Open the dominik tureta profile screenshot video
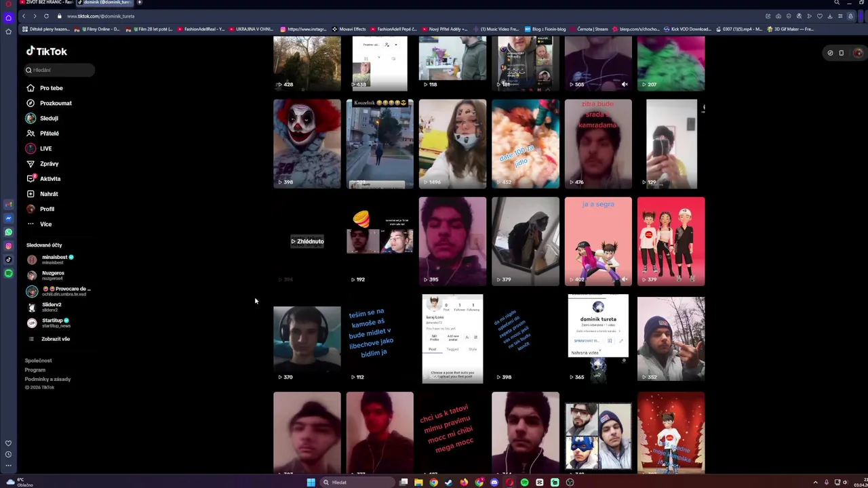The height and width of the screenshot is (488, 868). click(598, 339)
